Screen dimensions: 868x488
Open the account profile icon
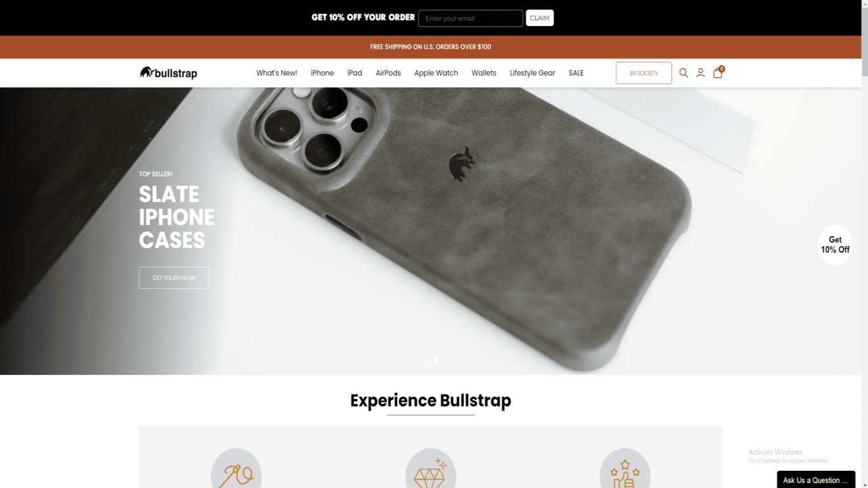[700, 73]
